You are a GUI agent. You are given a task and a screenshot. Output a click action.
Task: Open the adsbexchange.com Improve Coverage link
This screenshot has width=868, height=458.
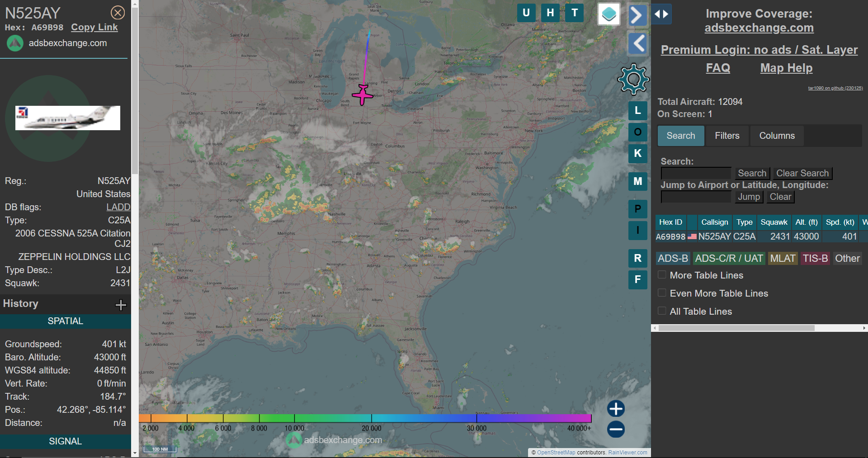759,28
